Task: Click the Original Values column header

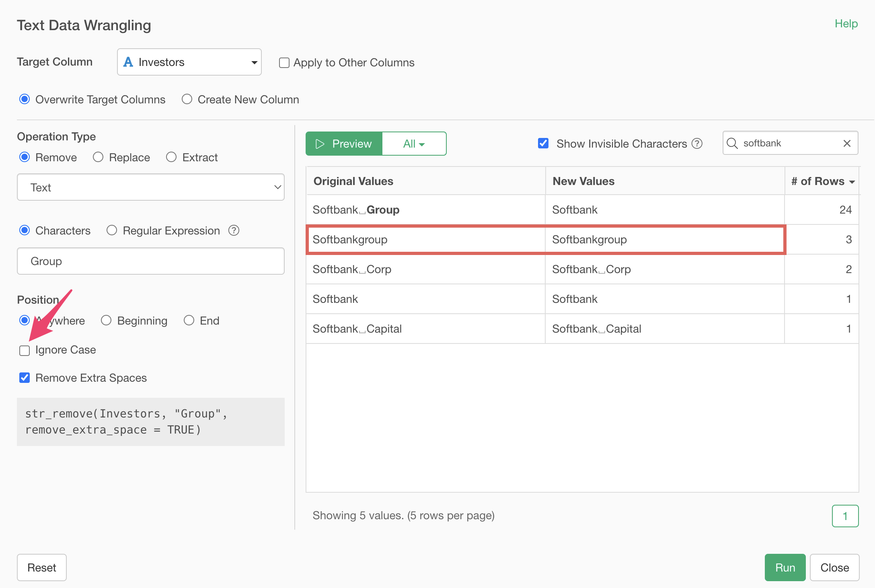Action: click(x=426, y=181)
